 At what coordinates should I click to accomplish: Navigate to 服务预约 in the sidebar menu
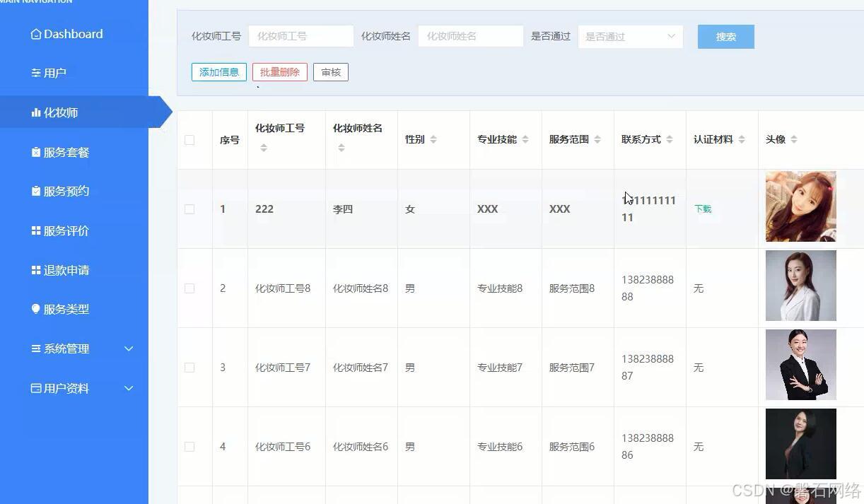[66, 190]
